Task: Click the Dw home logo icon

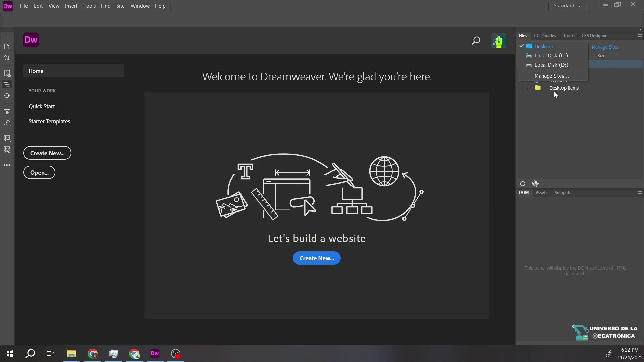Action: tap(31, 40)
